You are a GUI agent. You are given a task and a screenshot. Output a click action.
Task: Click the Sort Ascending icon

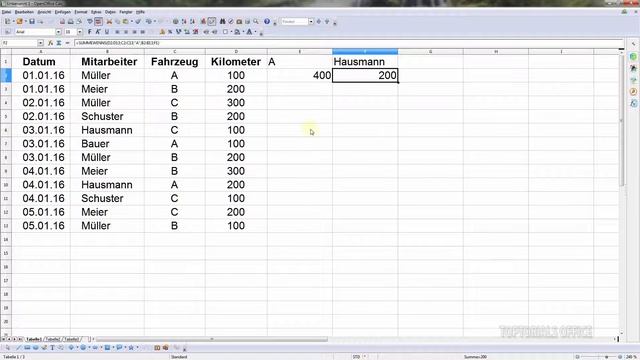184,21
